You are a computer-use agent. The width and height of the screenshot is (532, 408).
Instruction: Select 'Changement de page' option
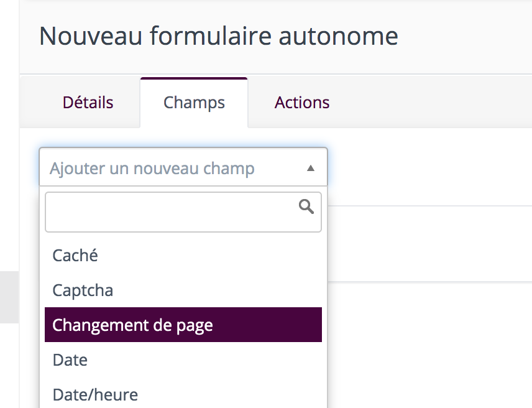[183, 325]
